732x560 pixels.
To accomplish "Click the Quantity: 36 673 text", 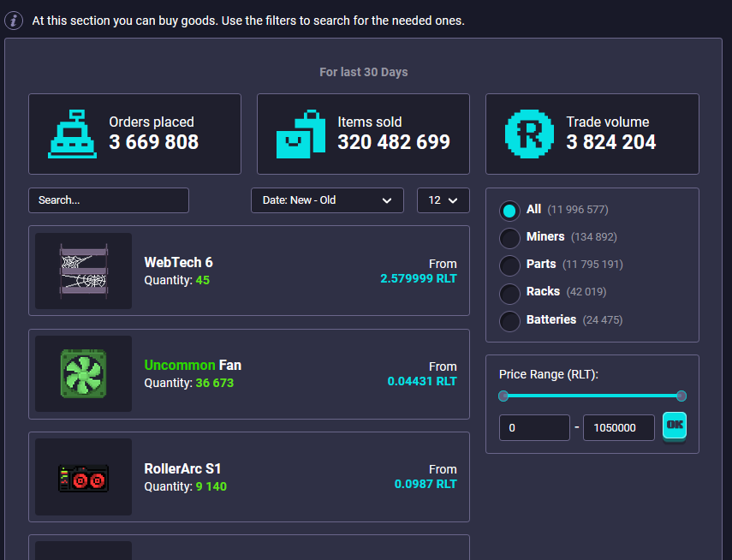I will 189,383.
